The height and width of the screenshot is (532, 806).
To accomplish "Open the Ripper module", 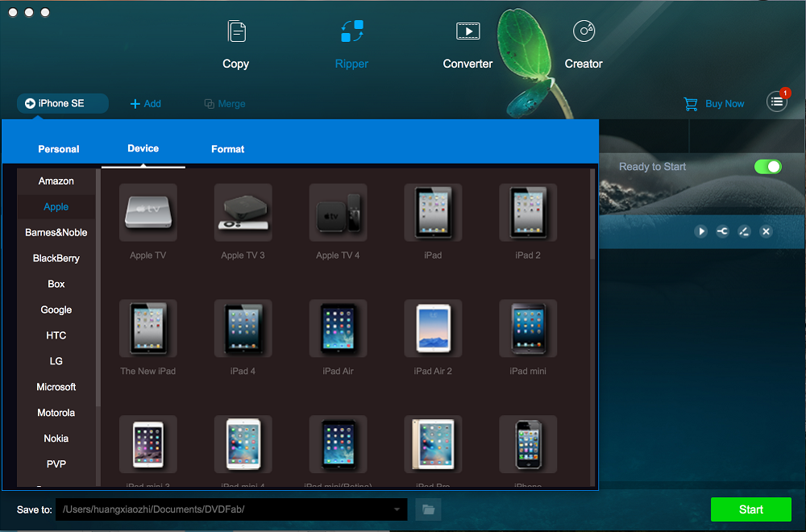I will (351, 44).
